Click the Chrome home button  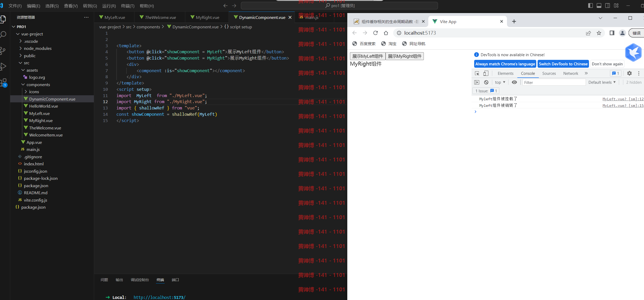386,33
